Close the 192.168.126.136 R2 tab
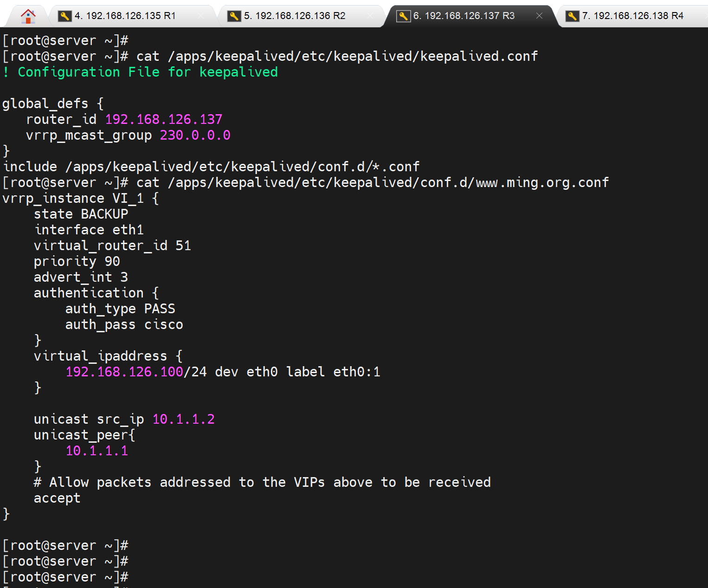This screenshot has height=588, width=708. tap(370, 16)
